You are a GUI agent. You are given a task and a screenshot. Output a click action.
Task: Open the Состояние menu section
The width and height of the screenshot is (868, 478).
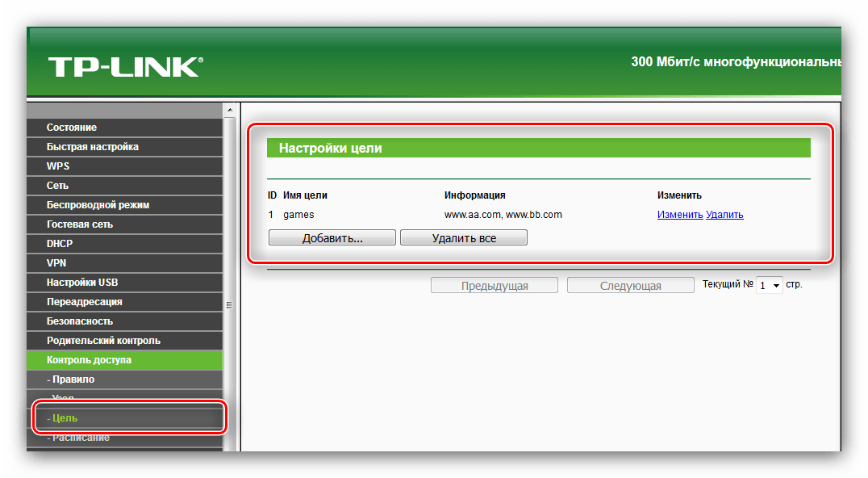point(72,128)
